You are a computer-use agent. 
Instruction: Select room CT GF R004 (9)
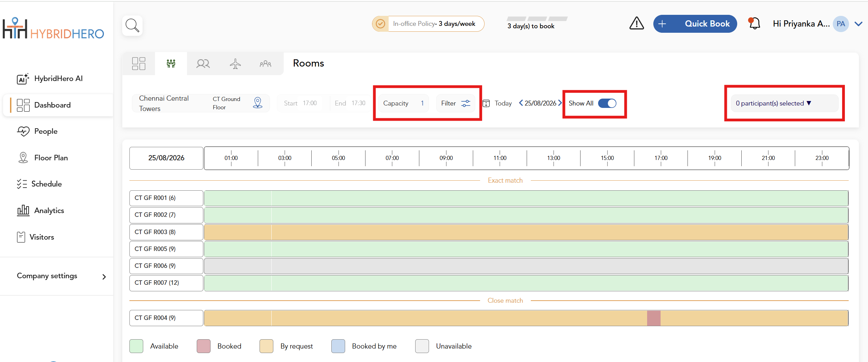166,318
